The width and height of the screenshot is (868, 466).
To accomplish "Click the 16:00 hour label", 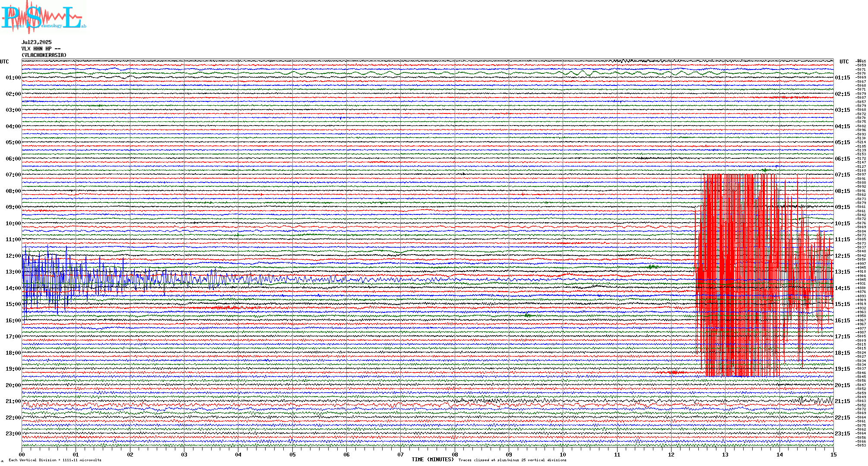I will click(13, 321).
